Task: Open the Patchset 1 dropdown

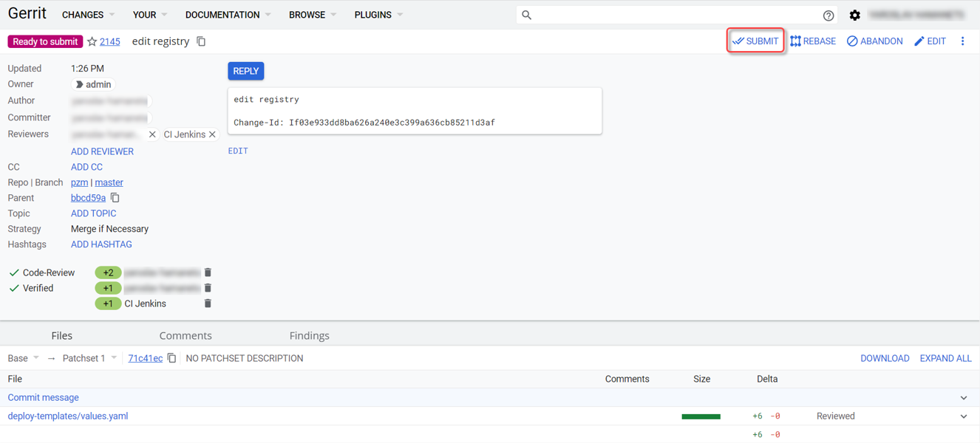Action: click(89, 358)
